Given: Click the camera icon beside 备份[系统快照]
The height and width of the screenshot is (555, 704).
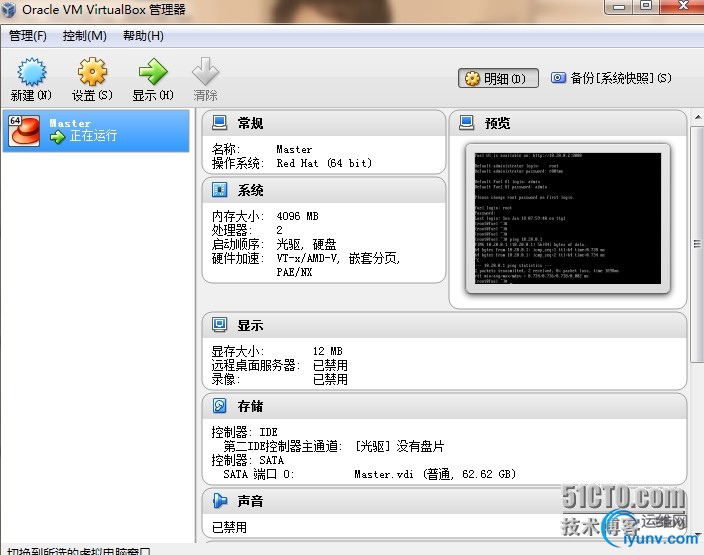Looking at the screenshot, I should (x=558, y=78).
